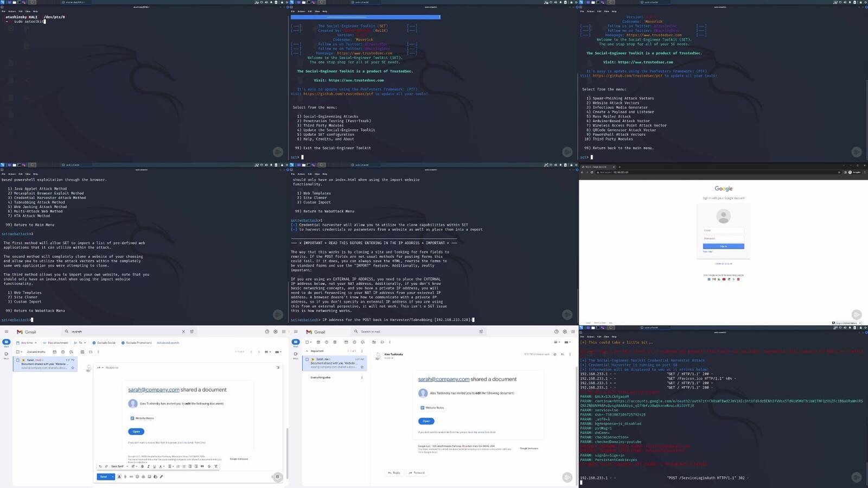Toggle the 'Exclude Promotions' filter chip
Image resolution: width=868 pixels, height=488 pixels.
[137, 343]
